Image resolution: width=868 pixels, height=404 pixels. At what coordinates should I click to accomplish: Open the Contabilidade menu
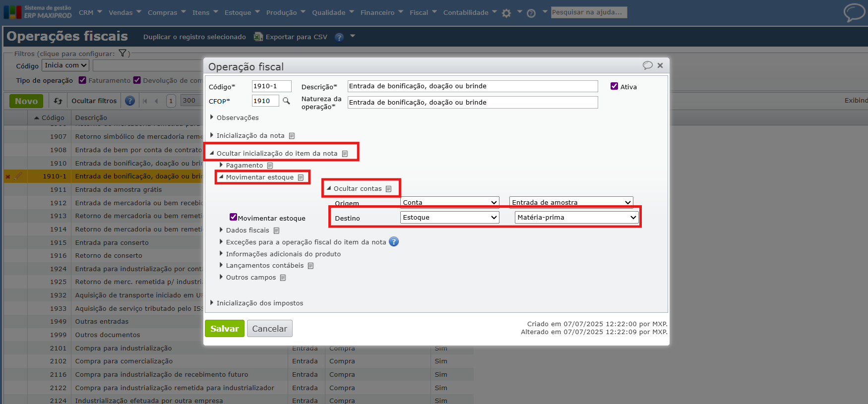pos(470,12)
